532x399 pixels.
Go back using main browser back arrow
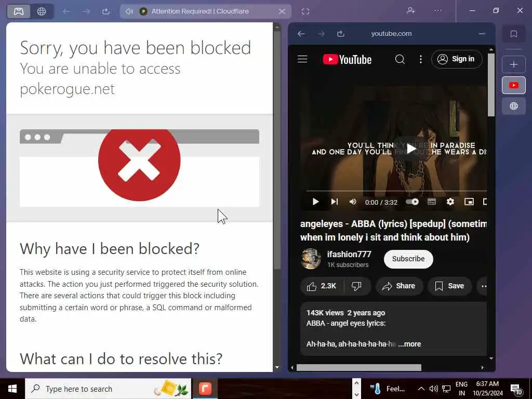(66, 11)
